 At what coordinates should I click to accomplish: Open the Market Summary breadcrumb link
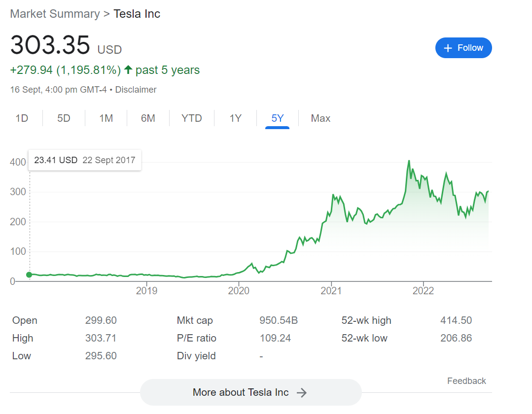pos(55,14)
